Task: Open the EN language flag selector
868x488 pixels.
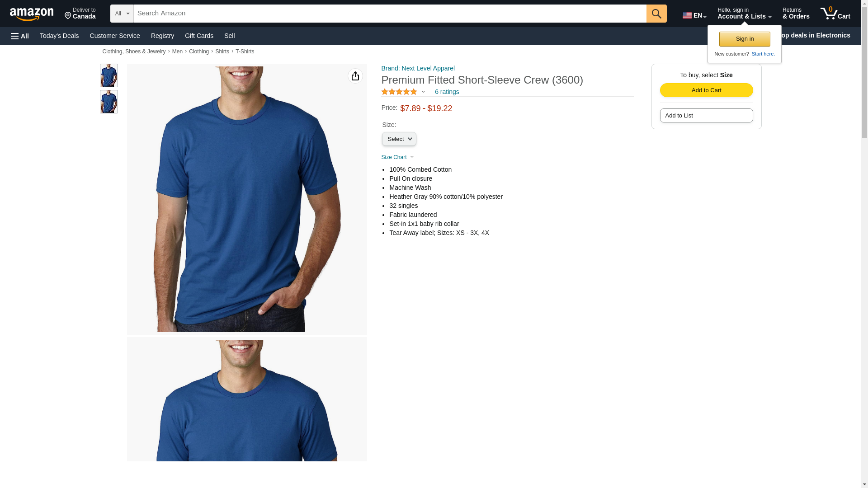Action: pos(694,15)
